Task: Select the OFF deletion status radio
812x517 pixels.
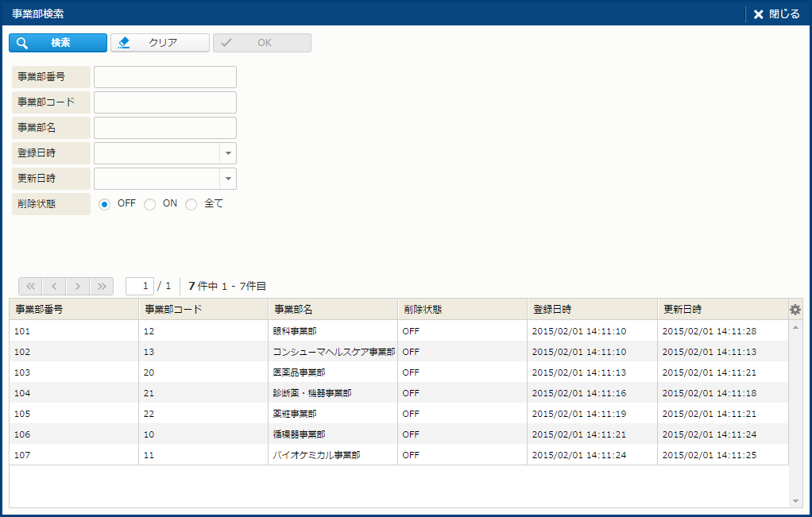Action: 105,204
